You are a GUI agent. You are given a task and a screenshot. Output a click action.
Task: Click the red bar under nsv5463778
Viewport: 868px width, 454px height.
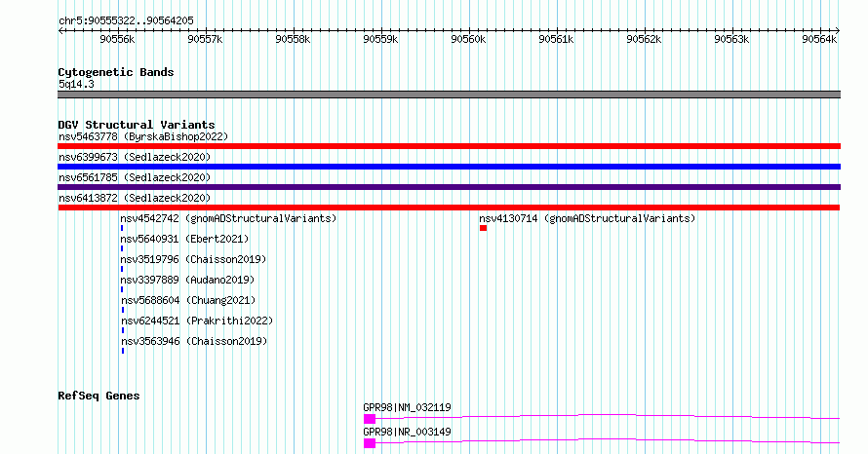point(449,146)
